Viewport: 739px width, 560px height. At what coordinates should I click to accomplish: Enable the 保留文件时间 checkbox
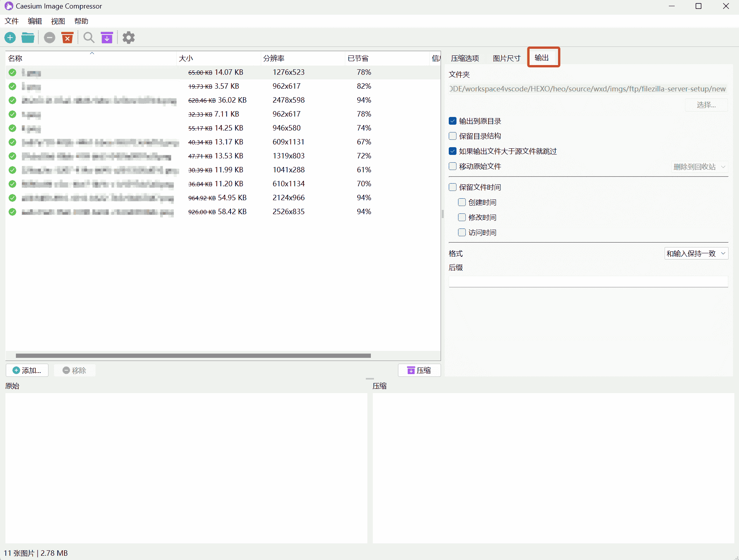tap(453, 187)
